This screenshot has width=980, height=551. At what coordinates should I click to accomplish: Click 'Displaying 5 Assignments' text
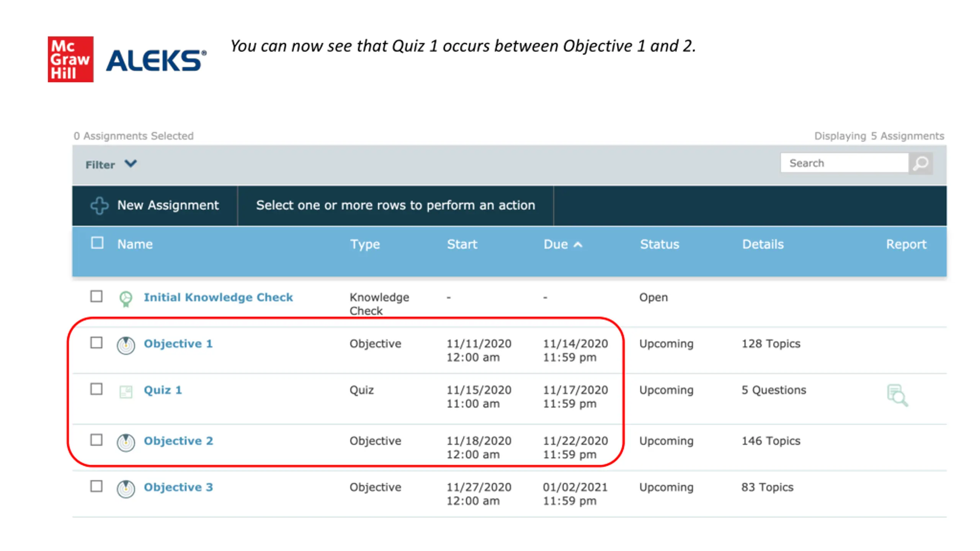point(879,136)
